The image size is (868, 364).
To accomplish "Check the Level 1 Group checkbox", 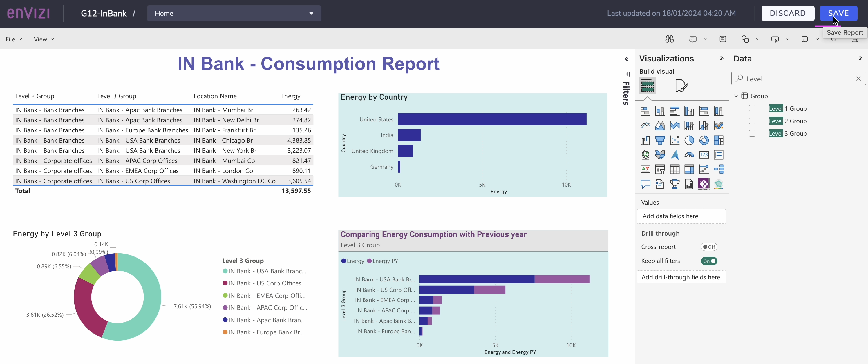I will (x=752, y=108).
